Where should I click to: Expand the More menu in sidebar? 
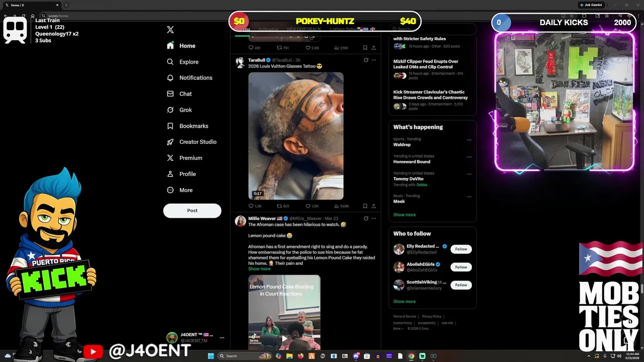click(180, 190)
